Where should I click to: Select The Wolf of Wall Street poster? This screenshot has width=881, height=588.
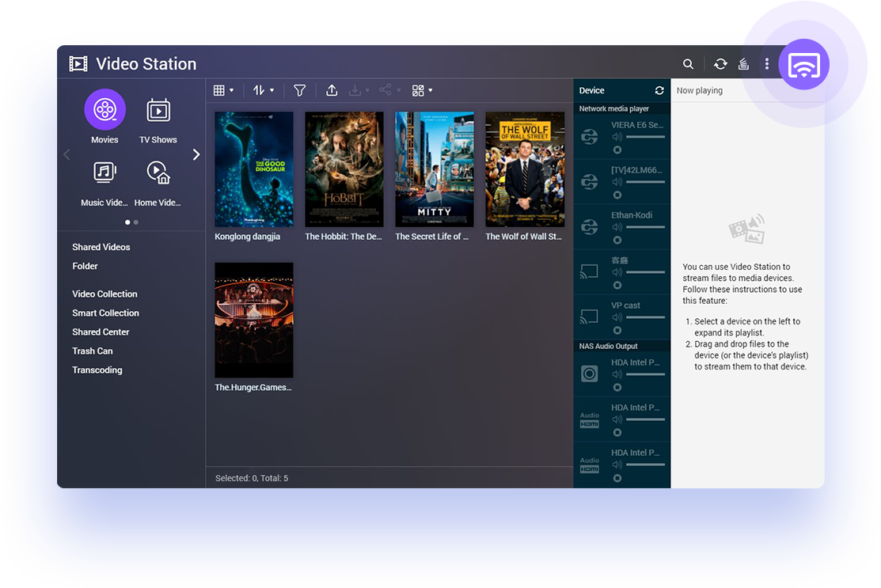tap(525, 169)
